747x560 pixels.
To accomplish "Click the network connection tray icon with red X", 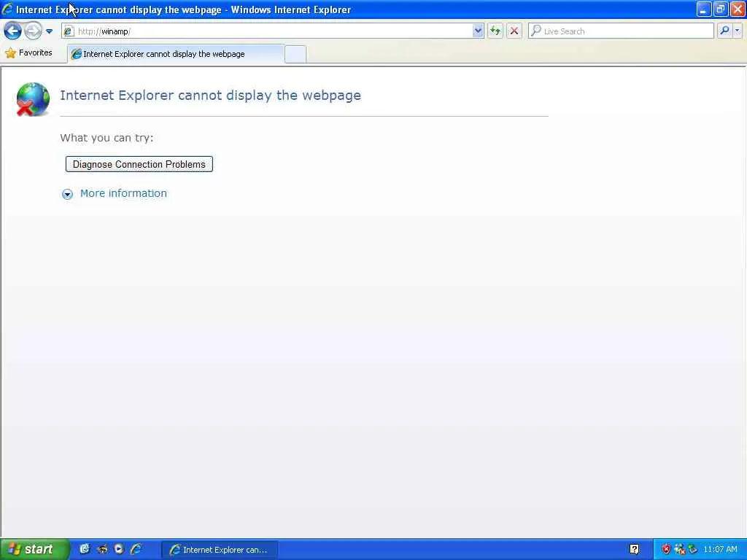I will tap(680, 550).
